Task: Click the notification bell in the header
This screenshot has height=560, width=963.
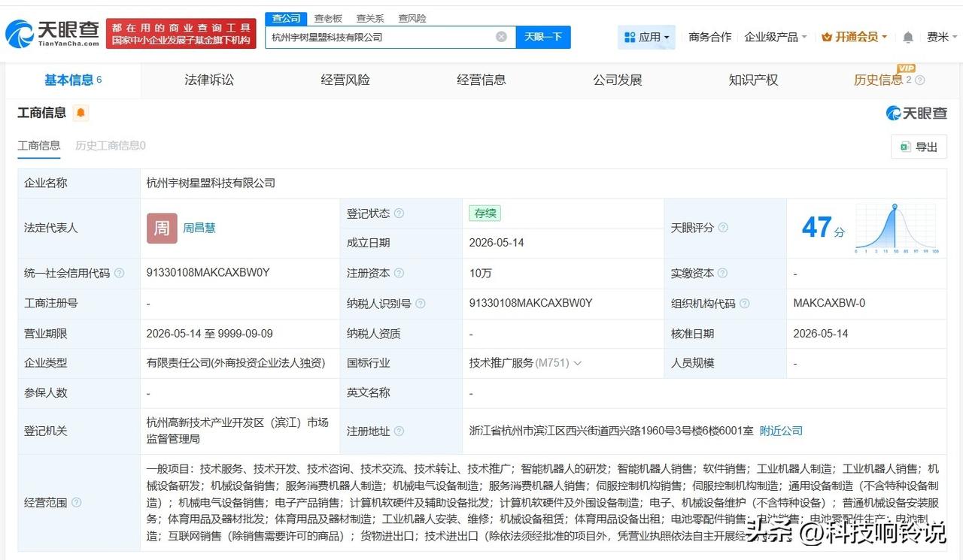Action: point(908,37)
